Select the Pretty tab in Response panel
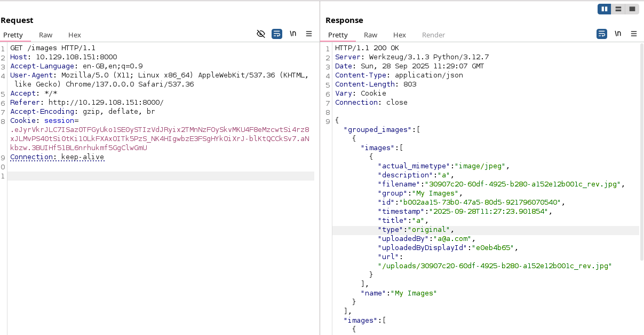The image size is (644, 335). click(338, 35)
